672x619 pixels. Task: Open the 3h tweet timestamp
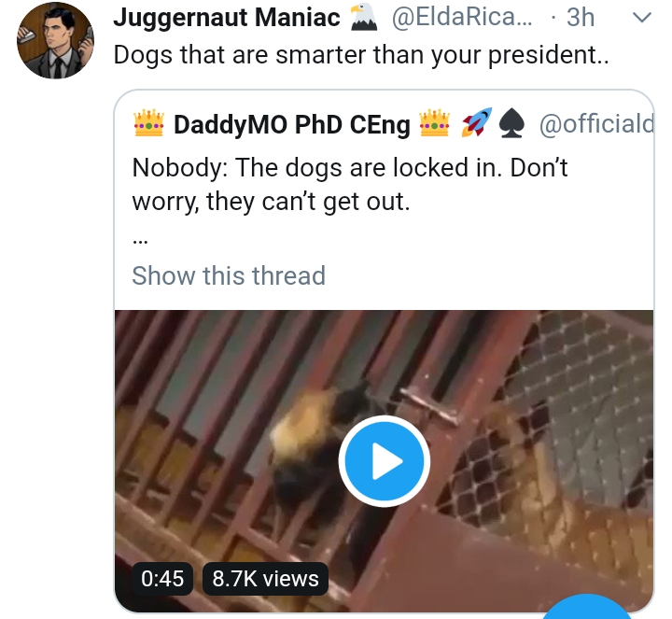click(x=581, y=17)
